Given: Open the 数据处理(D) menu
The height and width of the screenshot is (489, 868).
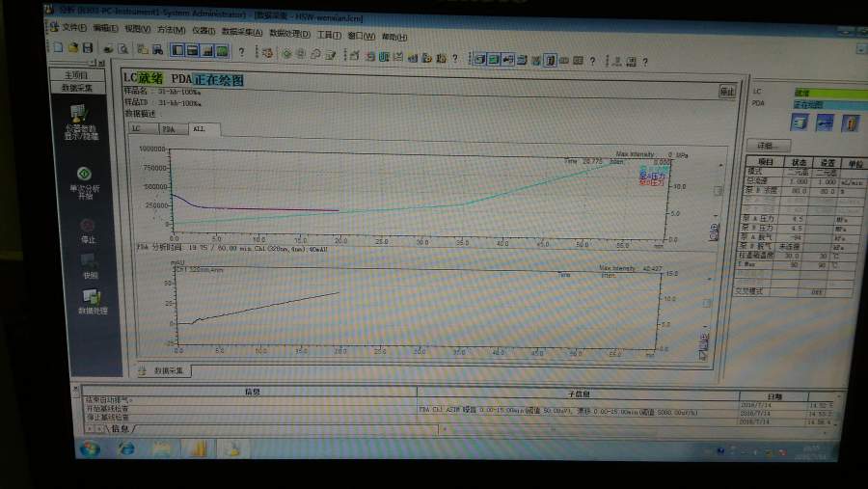Looking at the screenshot, I should tap(289, 34).
